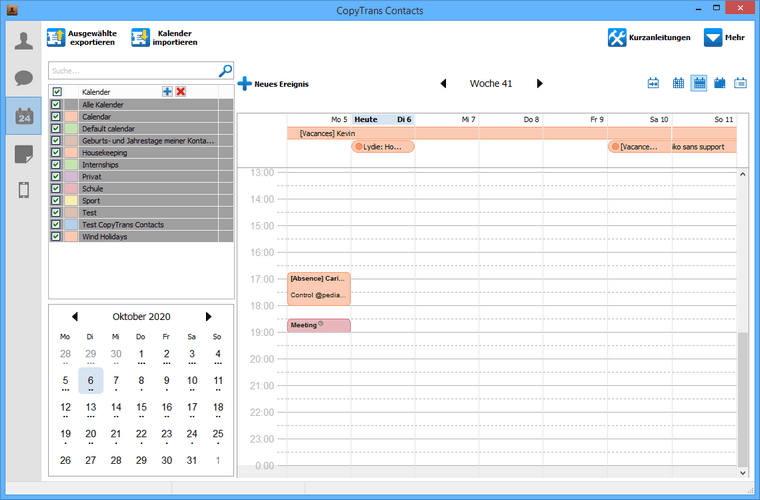
Task: Open the 'ko sans support' Sunday event
Action: [704, 146]
